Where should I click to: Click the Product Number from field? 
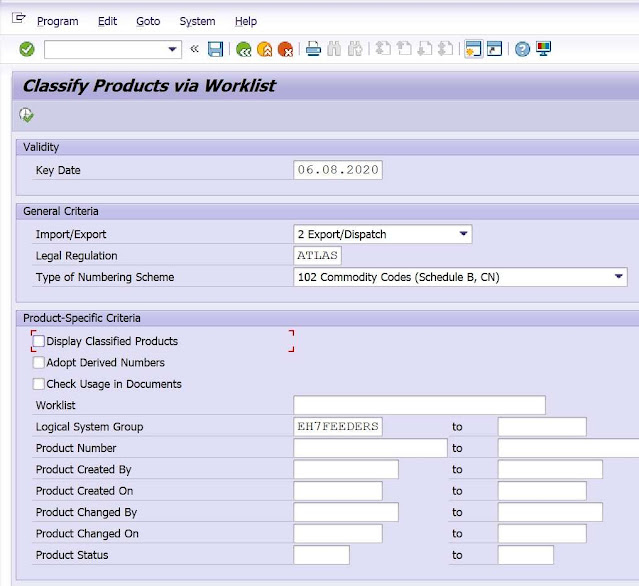pos(370,448)
